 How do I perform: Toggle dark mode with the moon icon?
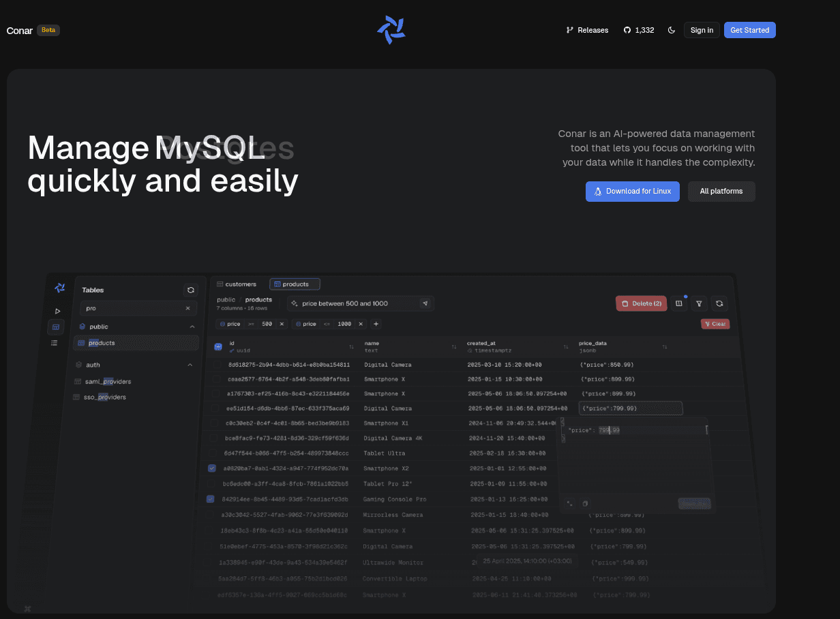[x=672, y=30]
